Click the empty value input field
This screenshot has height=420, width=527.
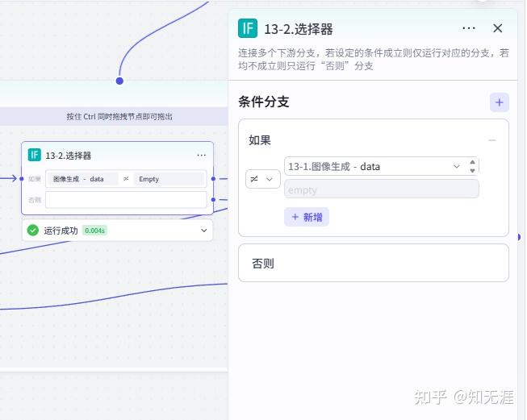click(x=382, y=189)
